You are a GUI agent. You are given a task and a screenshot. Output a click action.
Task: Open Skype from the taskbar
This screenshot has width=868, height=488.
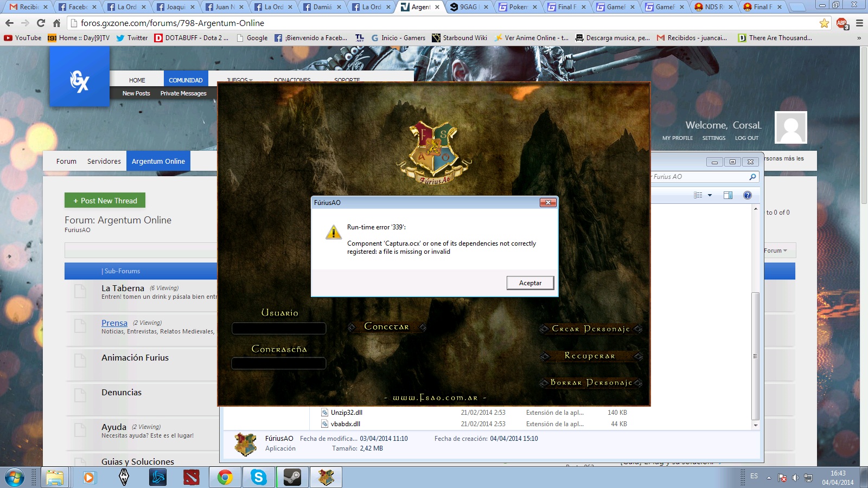tap(258, 478)
